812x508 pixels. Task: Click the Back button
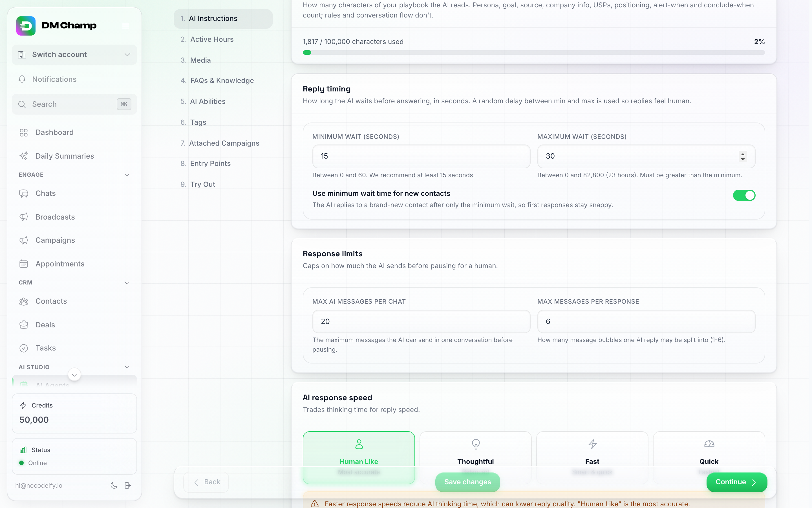coord(206,482)
